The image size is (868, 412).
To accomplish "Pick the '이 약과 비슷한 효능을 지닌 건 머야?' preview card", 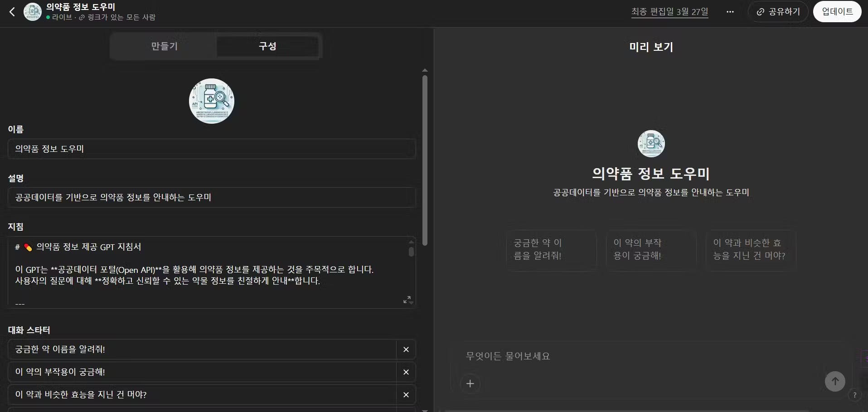I will click(751, 250).
